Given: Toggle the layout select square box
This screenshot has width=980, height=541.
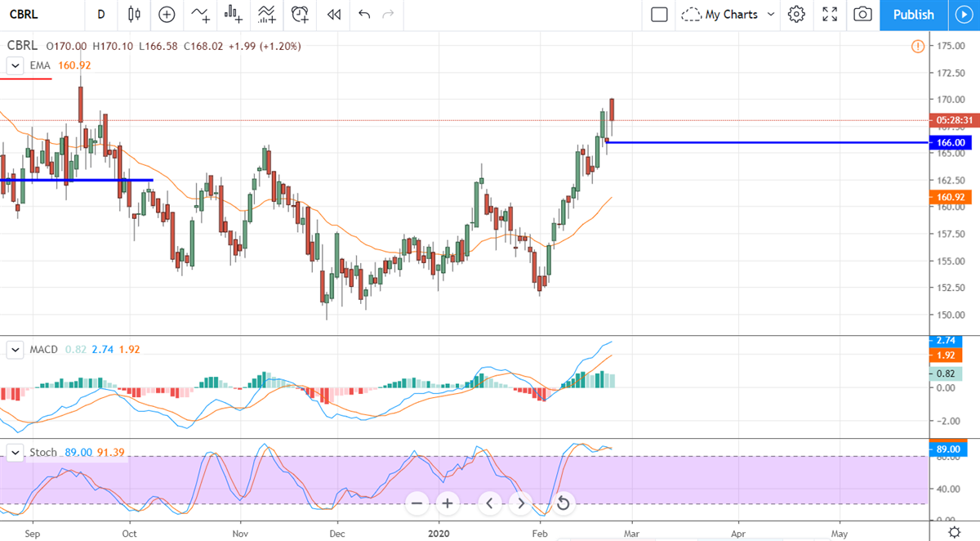Looking at the screenshot, I should pyautogui.click(x=659, y=14).
